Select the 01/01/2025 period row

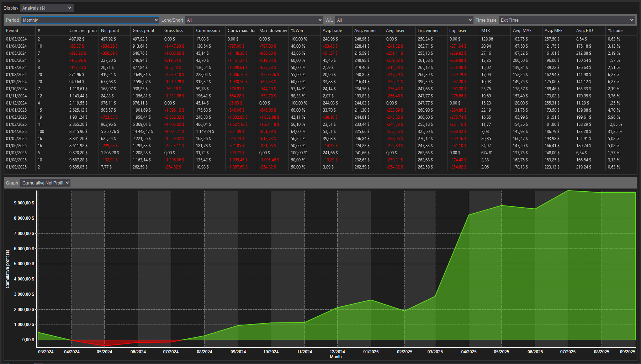320,110
